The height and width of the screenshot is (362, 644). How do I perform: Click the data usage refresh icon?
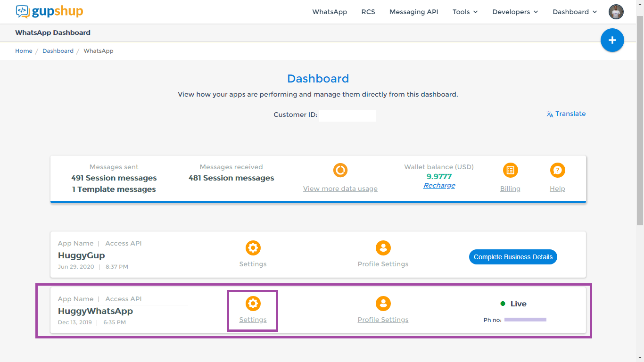340,170
